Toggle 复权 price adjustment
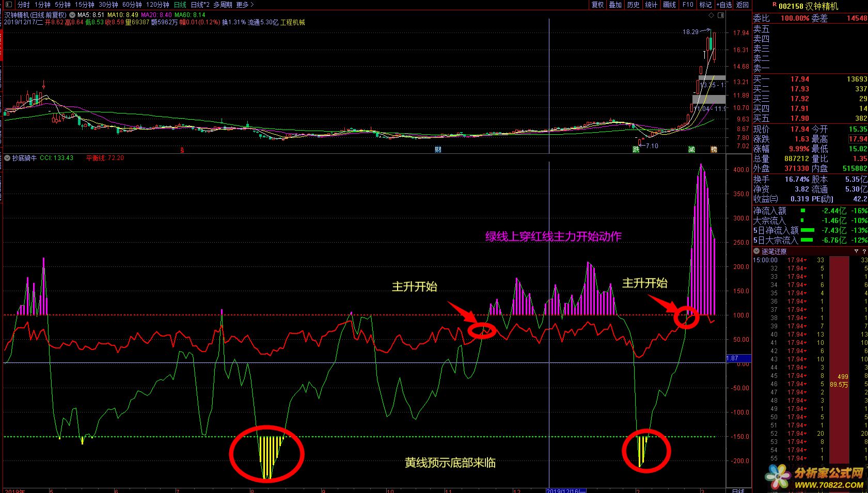Screen dimensions: 868x493 [597, 5]
